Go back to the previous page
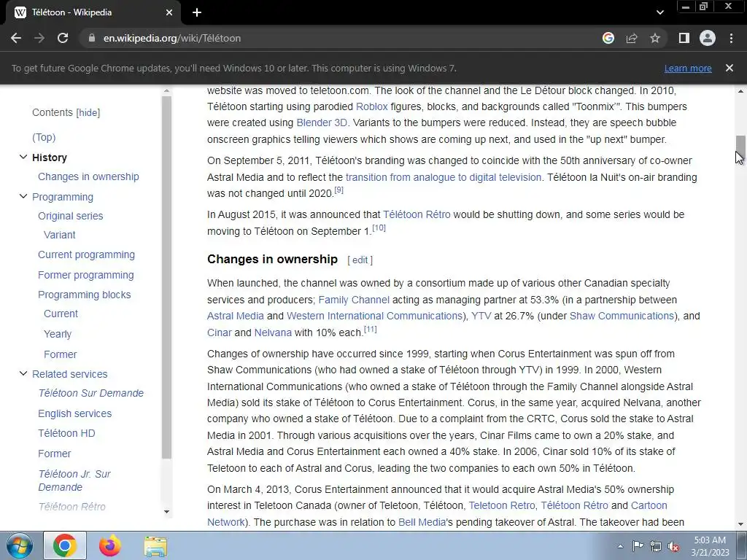The width and height of the screenshot is (747, 560). tap(16, 38)
